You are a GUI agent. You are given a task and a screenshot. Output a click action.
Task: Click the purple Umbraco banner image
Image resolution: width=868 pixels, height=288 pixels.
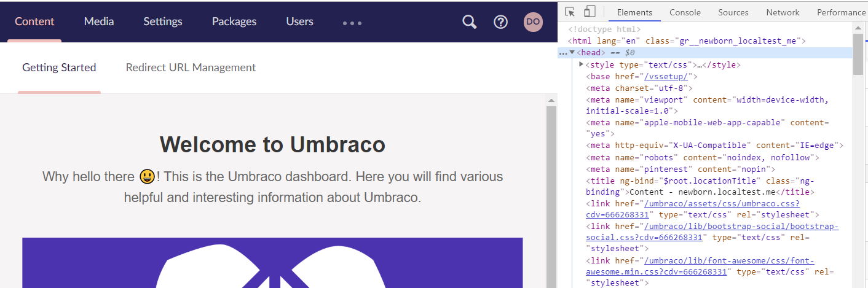coord(272,263)
